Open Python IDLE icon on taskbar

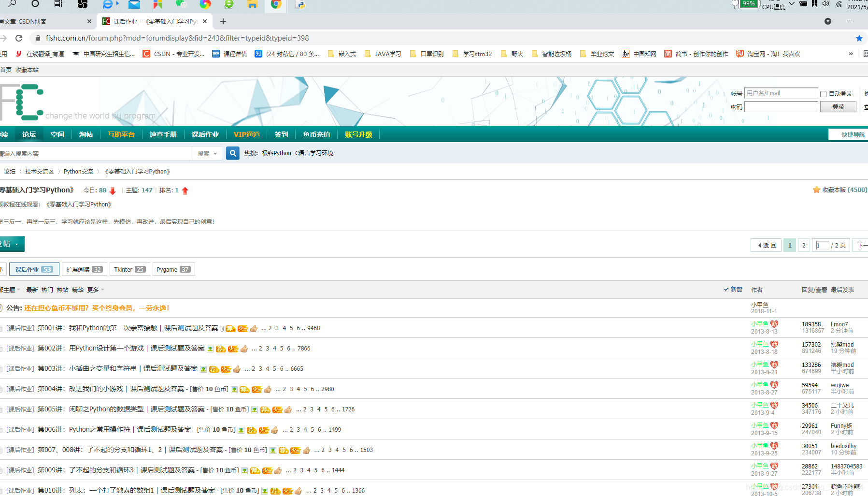[x=300, y=4]
